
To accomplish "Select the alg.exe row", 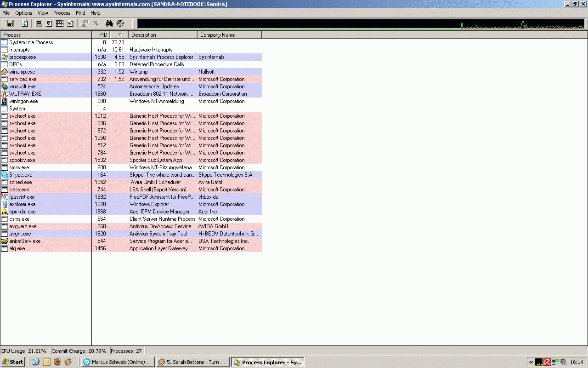I will 131,248.
